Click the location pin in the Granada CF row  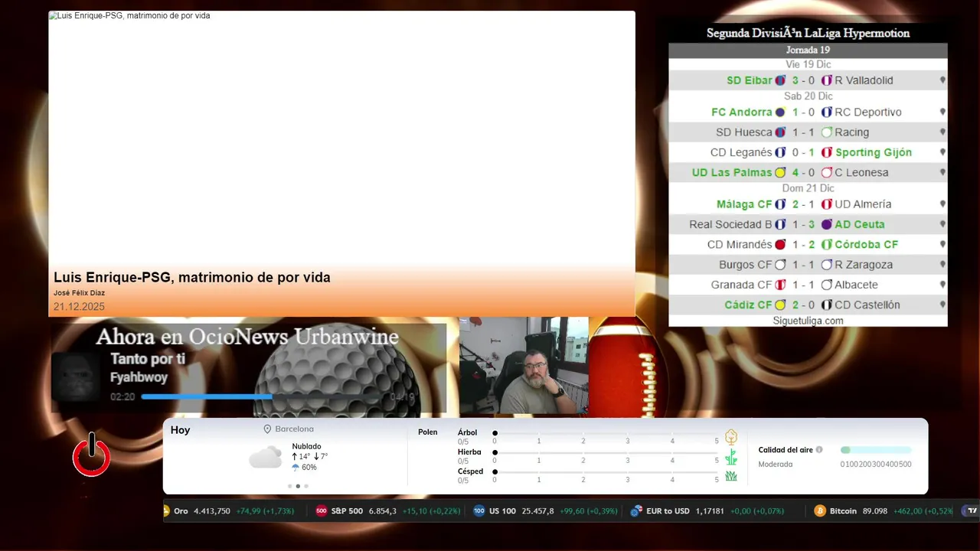tap(942, 285)
